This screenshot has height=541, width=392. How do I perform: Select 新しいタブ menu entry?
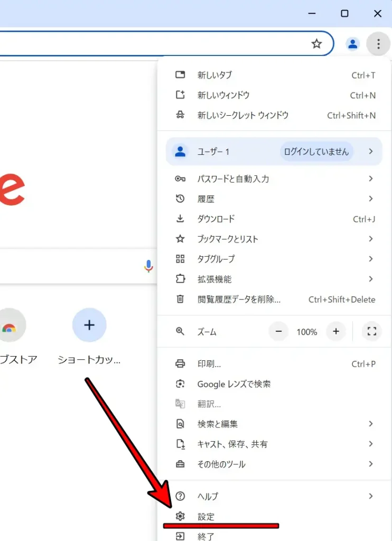tap(274, 75)
